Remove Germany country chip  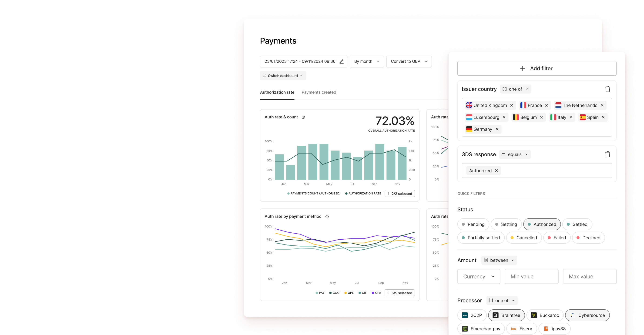coord(497,129)
